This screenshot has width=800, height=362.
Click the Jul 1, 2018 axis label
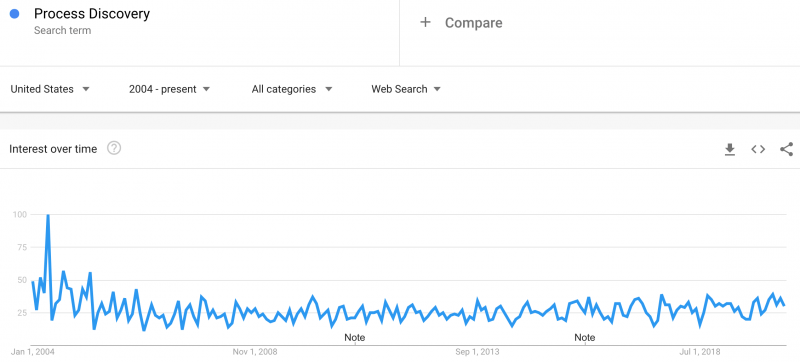pyautogui.click(x=699, y=352)
